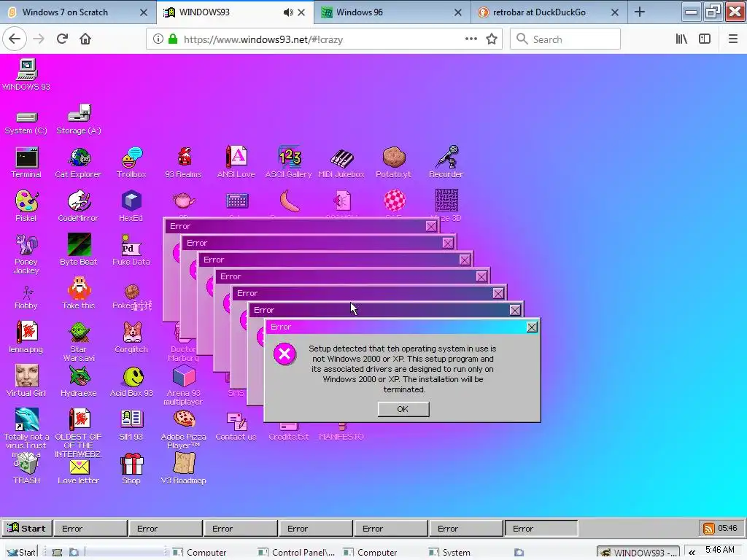Viewport: 747px width, 560px height.
Task: Open Potato.yt icon
Action: tap(393, 163)
